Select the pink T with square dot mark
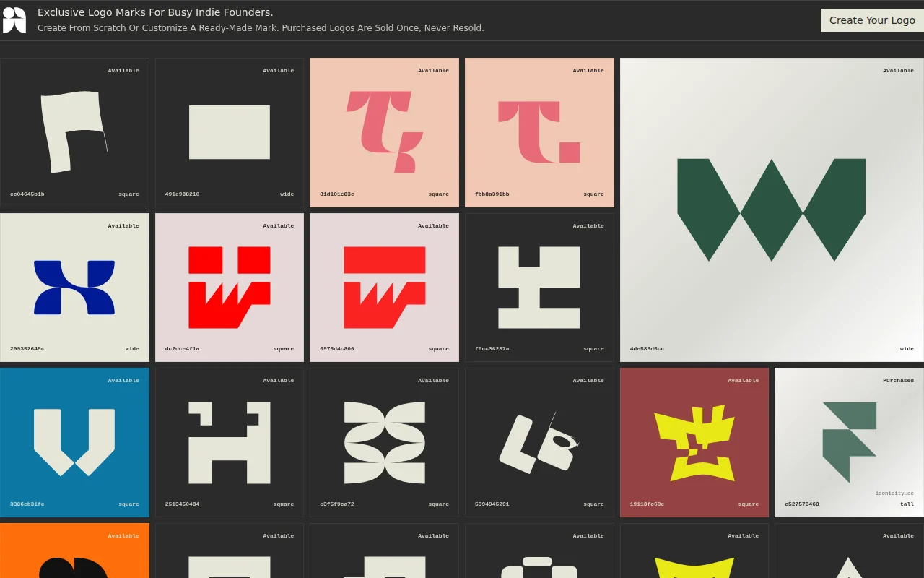Image resolution: width=924 pixels, height=578 pixels. tap(539, 132)
